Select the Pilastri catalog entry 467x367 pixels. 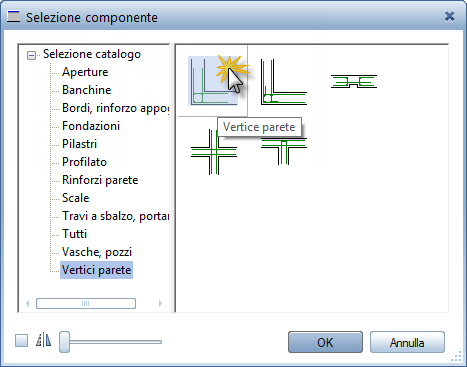tap(79, 144)
